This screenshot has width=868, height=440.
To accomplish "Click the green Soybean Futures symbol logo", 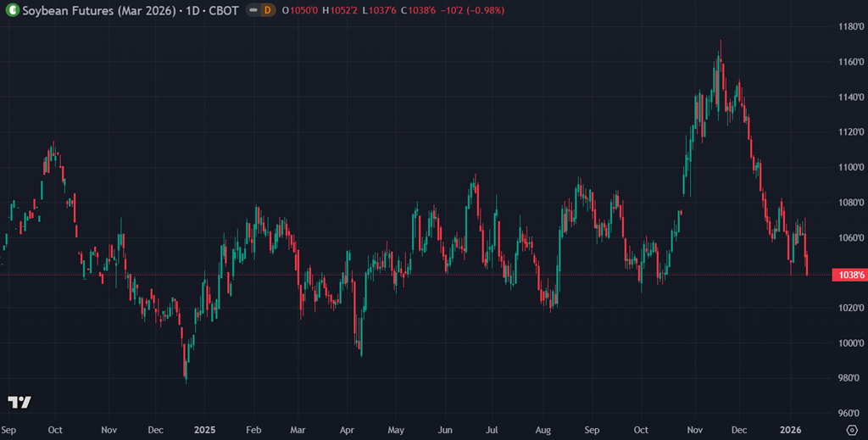I will click(12, 10).
